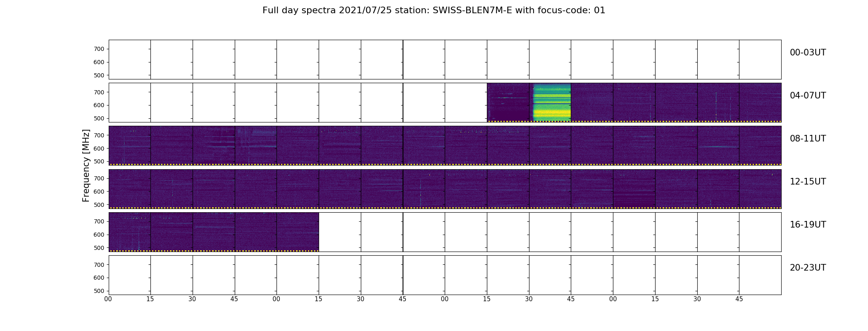Click the 500 tick label of the 08-11UT row
This screenshot has width=868, height=331.
click(99, 161)
